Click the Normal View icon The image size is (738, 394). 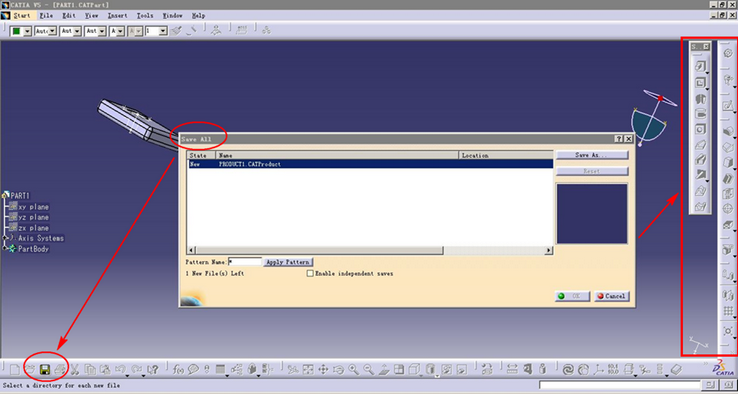click(x=384, y=370)
